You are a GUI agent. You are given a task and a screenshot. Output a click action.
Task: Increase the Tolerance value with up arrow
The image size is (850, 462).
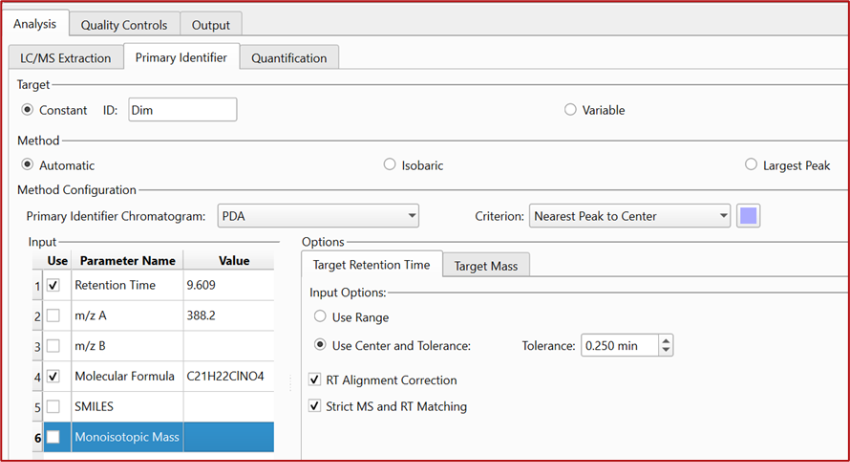tap(667, 340)
